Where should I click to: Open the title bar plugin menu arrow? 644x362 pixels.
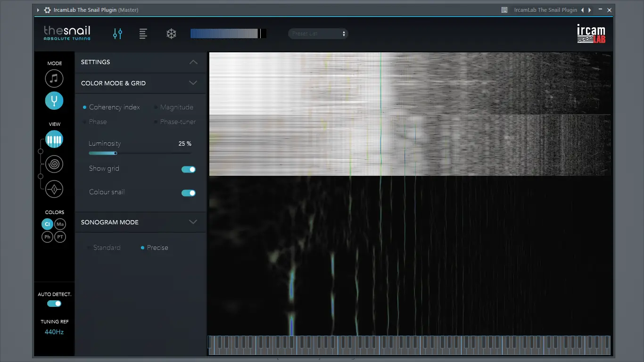point(38,10)
